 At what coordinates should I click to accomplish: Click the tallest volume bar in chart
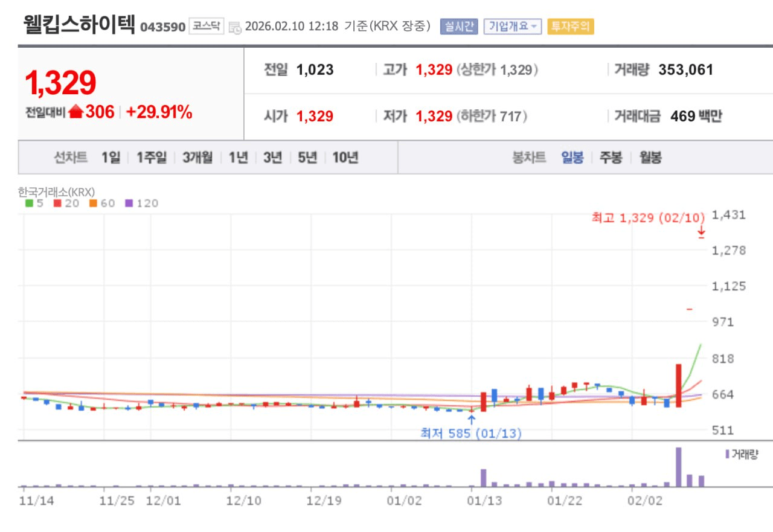[x=678, y=467]
